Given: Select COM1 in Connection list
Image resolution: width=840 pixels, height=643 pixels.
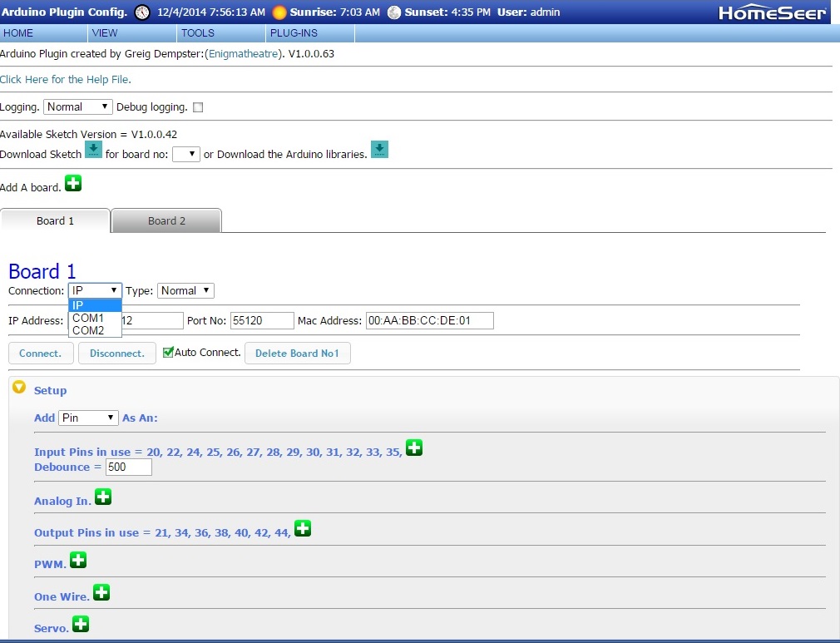Looking at the screenshot, I should point(95,318).
